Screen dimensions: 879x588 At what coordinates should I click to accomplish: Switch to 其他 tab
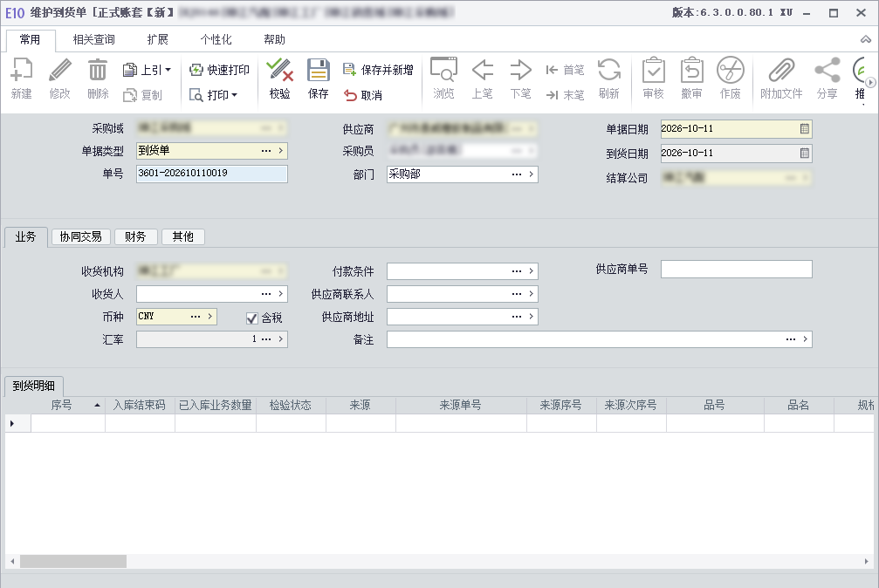click(x=182, y=237)
